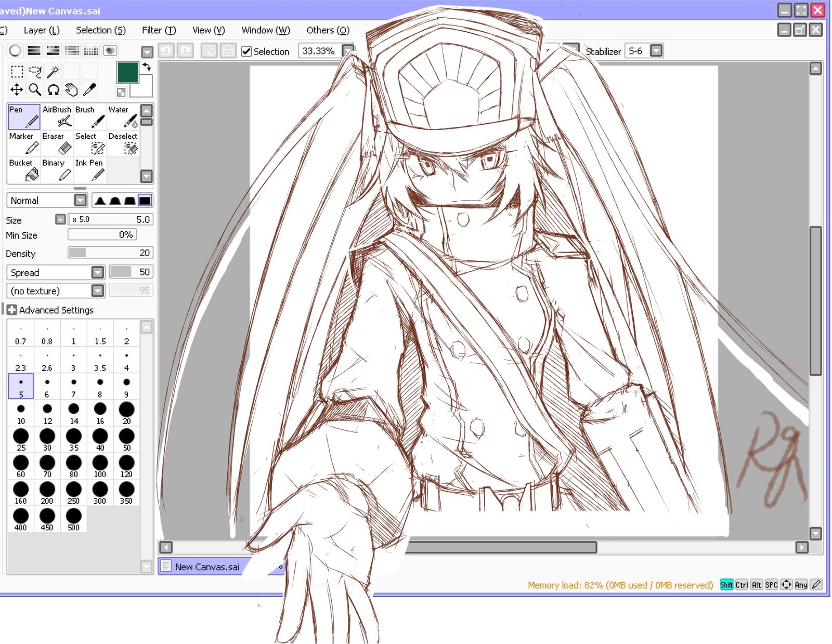
Task: Toggle the Any key indicator
Action: tap(801, 585)
